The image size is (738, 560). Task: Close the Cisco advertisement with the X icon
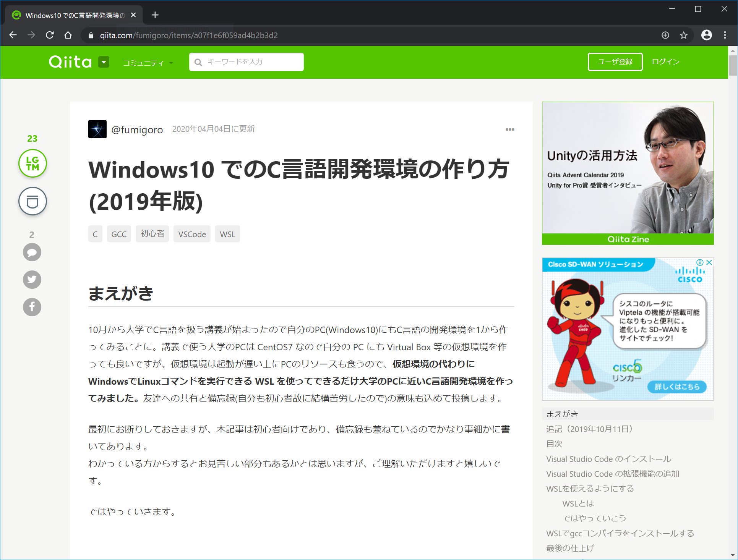tap(709, 262)
